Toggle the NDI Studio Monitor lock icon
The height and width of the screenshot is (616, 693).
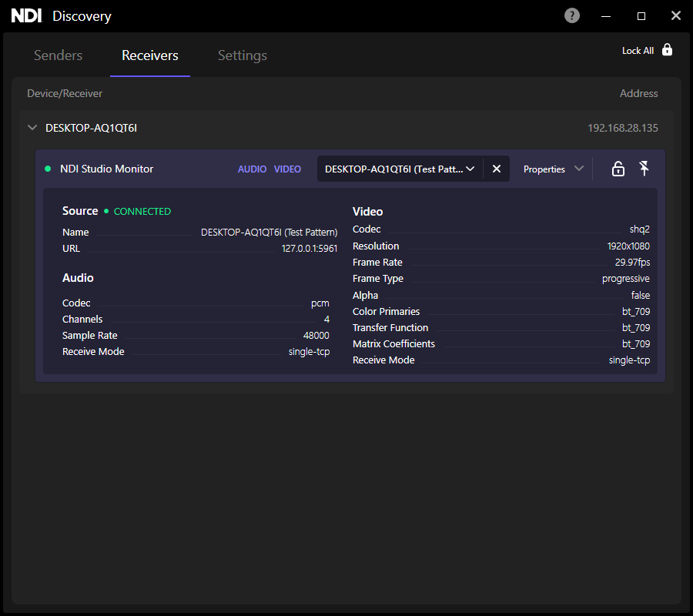pos(618,169)
